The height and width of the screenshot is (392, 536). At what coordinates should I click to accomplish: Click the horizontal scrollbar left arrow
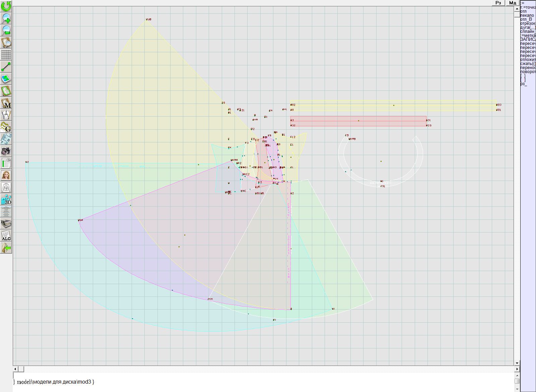click(15, 369)
